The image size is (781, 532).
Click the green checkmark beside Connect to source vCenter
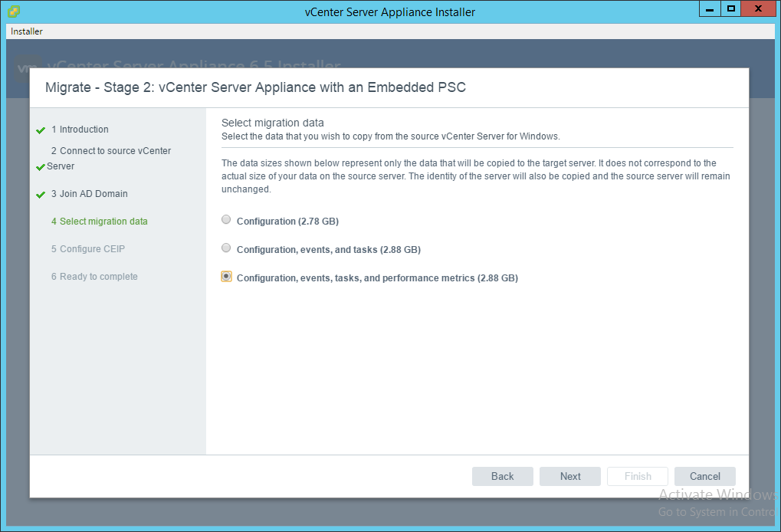click(41, 167)
